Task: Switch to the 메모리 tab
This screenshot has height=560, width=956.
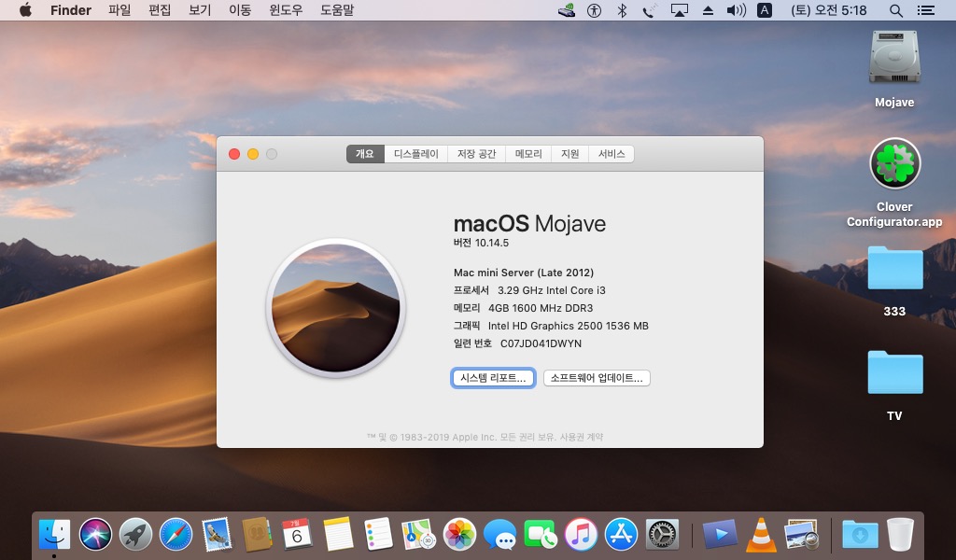Action: click(528, 154)
